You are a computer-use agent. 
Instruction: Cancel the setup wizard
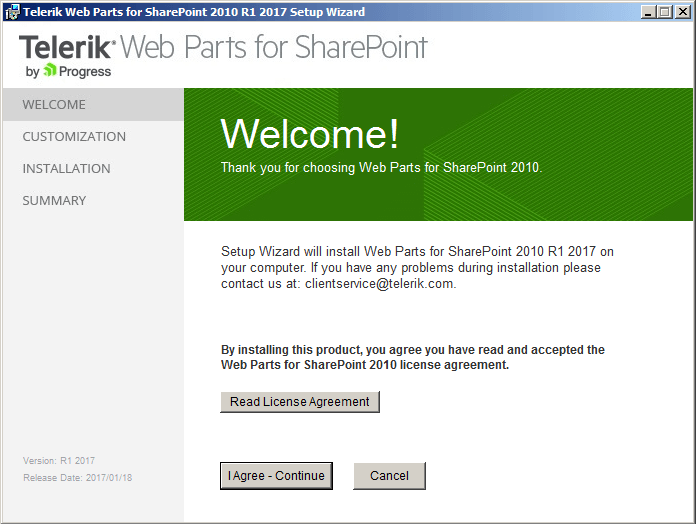[389, 476]
